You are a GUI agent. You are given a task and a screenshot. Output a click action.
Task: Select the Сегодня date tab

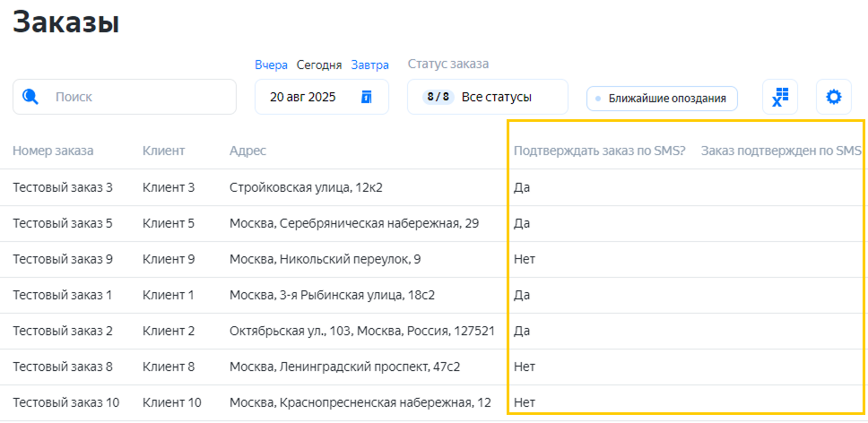[319, 65]
